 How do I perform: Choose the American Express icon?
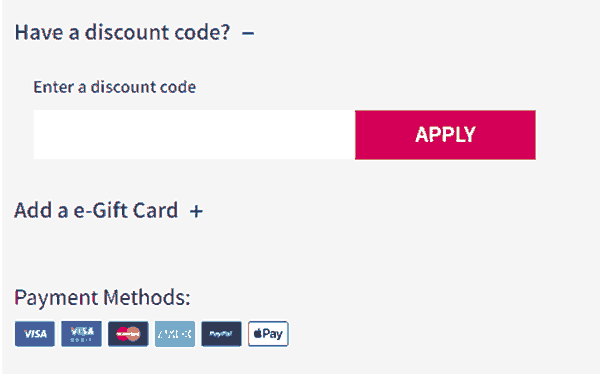point(175,334)
